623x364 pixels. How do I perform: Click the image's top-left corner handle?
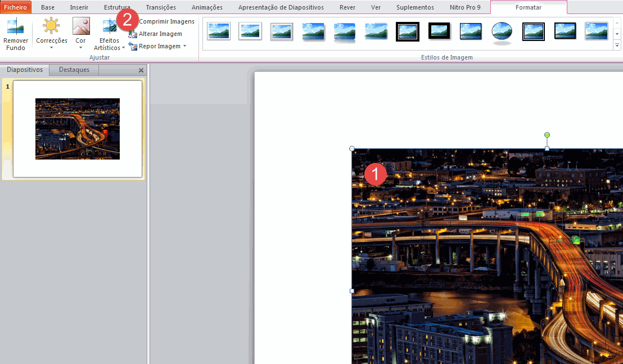[x=351, y=149]
